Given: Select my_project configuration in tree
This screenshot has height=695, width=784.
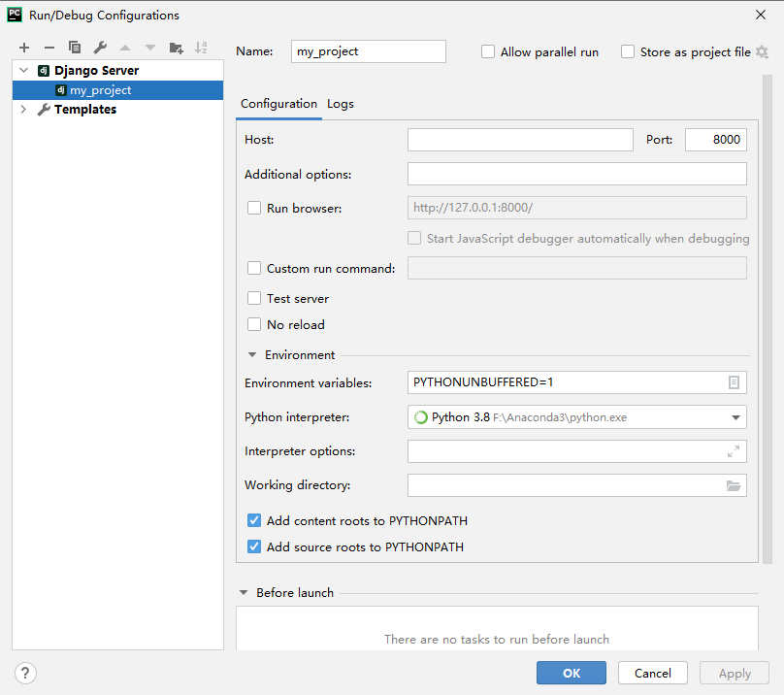Looking at the screenshot, I should pyautogui.click(x=118, y=90).
